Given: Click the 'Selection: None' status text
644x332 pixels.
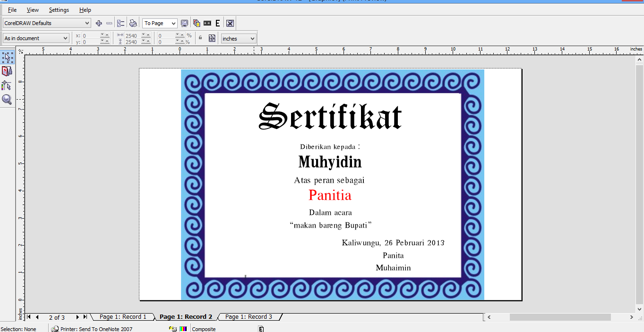Looking at the screenshot, I should pos(18,329).
